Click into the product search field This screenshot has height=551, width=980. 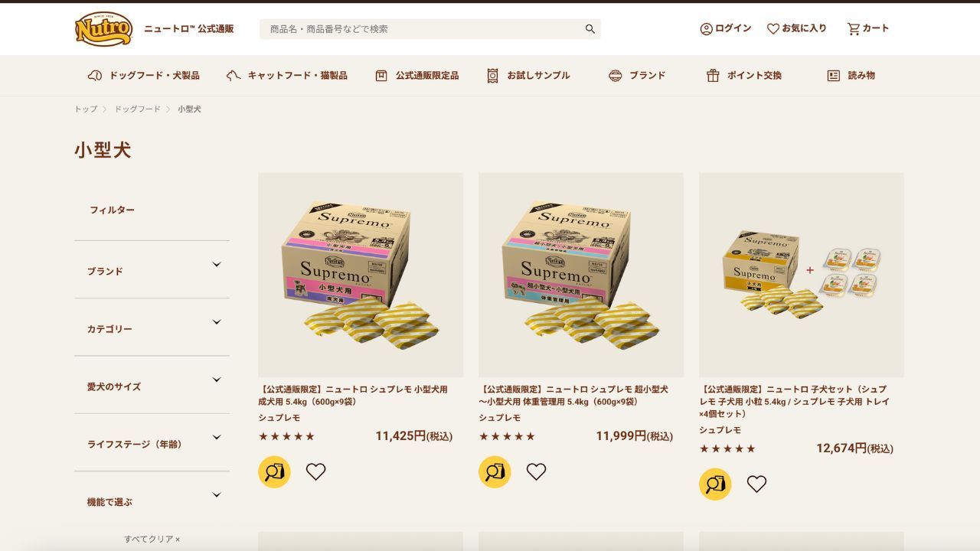tap(421, 29)
